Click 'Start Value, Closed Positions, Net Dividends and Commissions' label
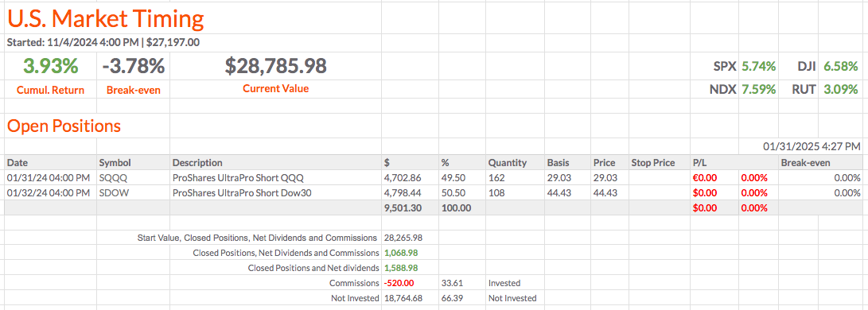 tap(257, 238)
